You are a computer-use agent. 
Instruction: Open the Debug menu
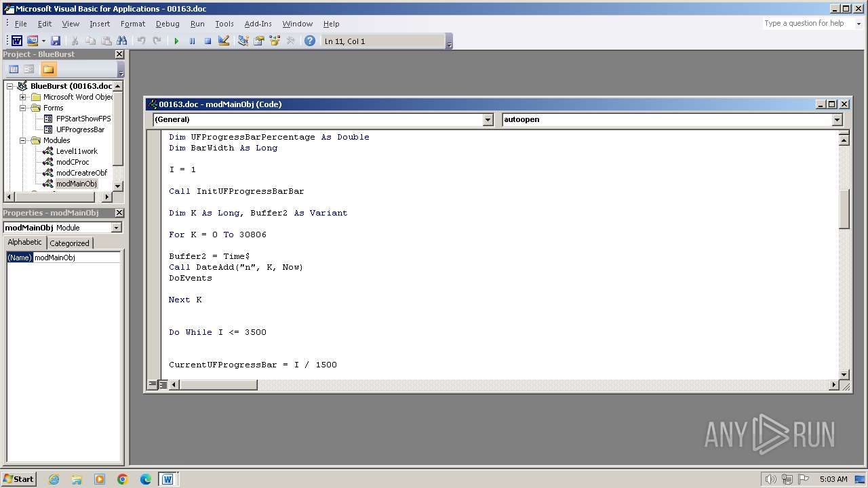pos(167,24)
